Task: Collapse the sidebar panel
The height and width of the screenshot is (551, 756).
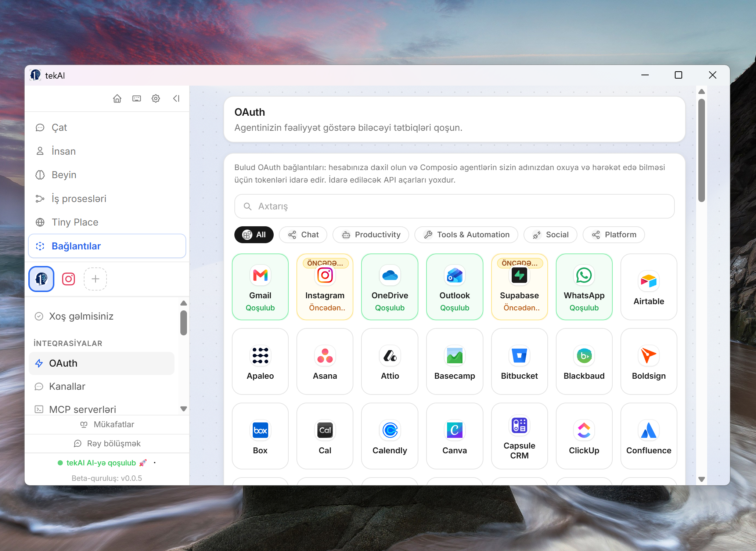Action: click(176, 98)
